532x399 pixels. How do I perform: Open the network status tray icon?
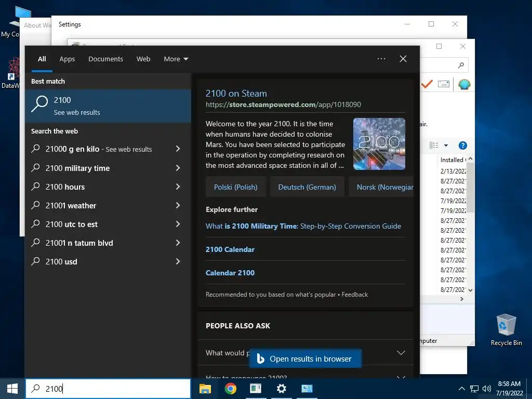[x=474, y=389]
